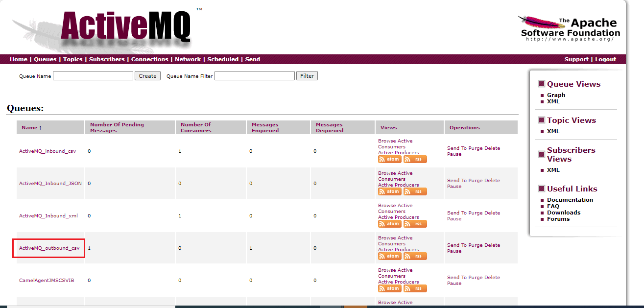Click the Apache Software Foundation logo
The width and height of the screenshot is (644, 308).
pos(570,29)
